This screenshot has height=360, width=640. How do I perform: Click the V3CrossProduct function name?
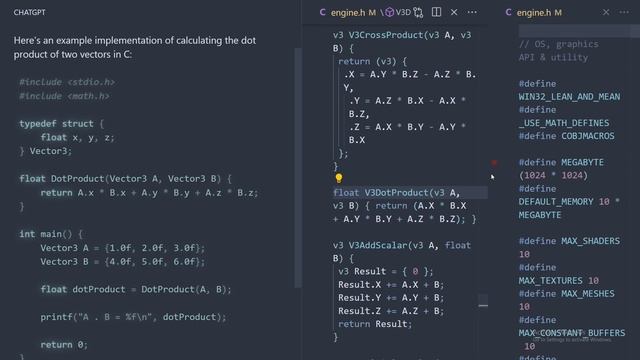(x=386, y=35)
